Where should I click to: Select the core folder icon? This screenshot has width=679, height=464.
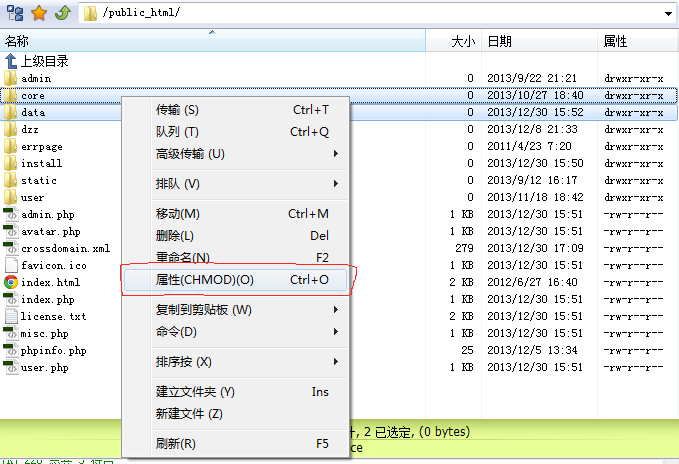(10, 95)
